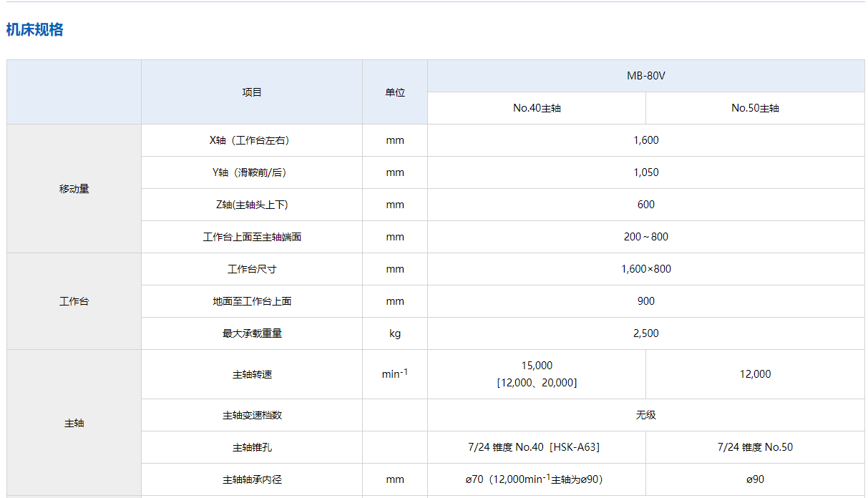This screenshot has height=498, width=868.
Task: Click the No.40主轴 column header
Action: click(537, 108)
